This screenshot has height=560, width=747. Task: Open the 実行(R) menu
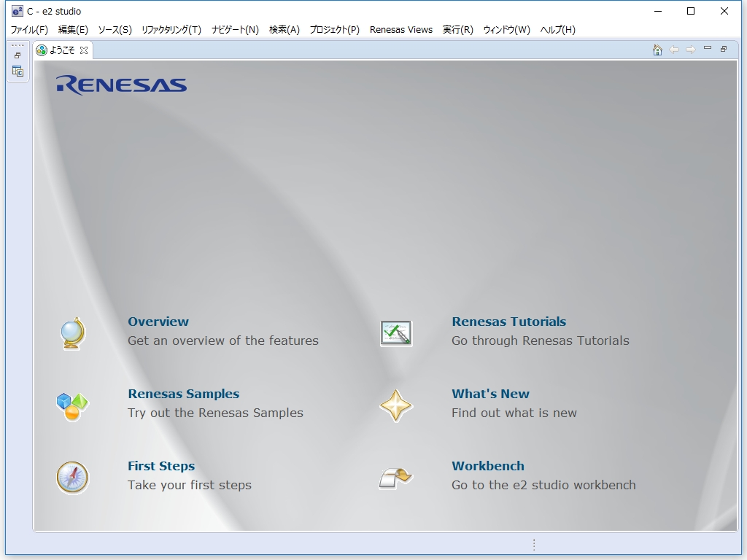coord(458,29)
